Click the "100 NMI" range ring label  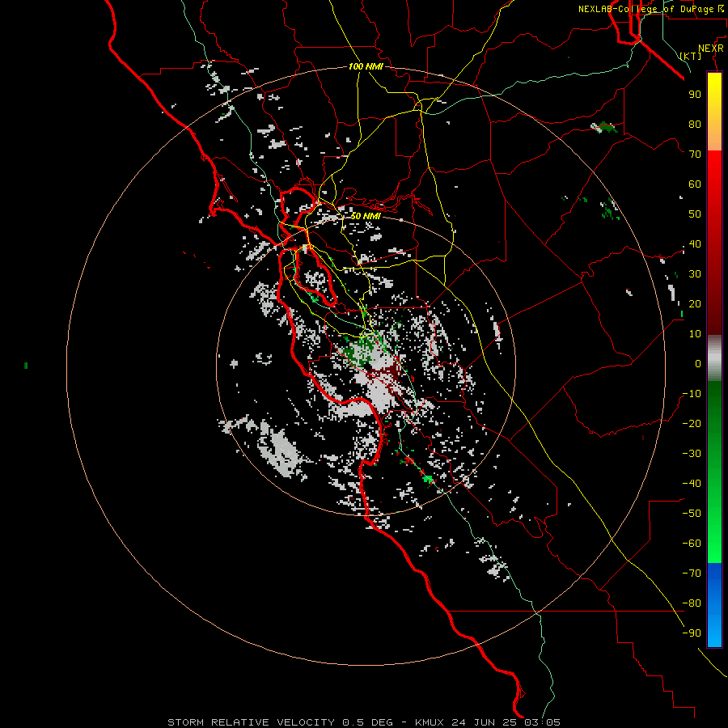366,66
